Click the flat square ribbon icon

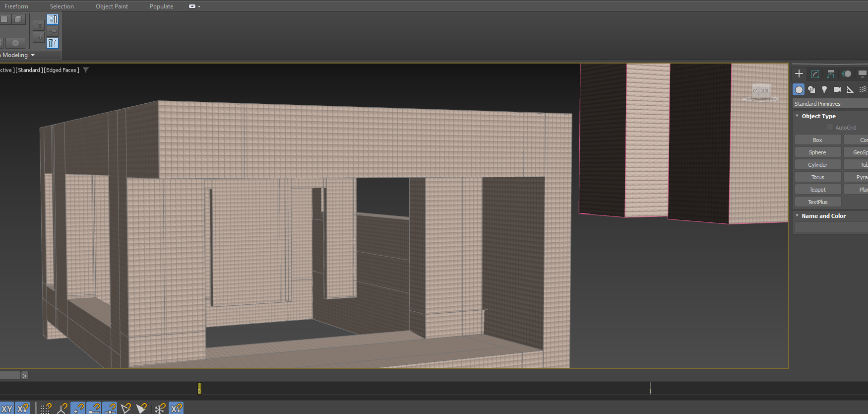[x=4, y=19]
